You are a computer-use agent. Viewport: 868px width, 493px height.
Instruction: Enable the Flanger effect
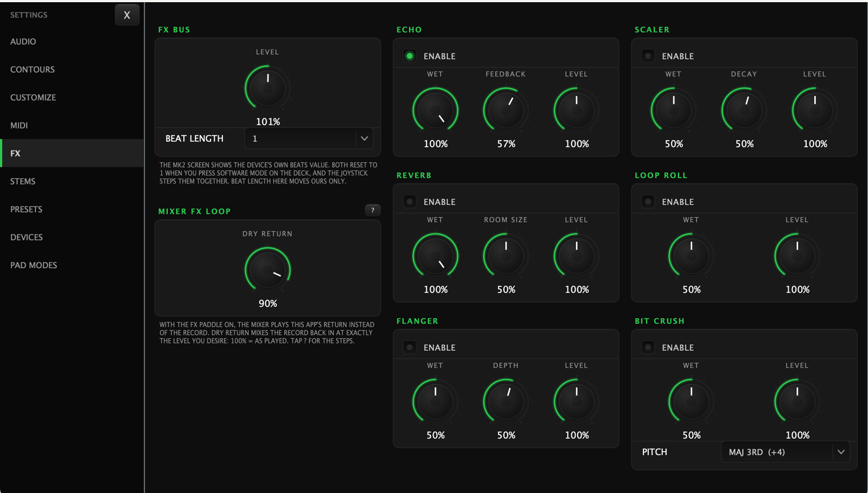tap(410, 347)
